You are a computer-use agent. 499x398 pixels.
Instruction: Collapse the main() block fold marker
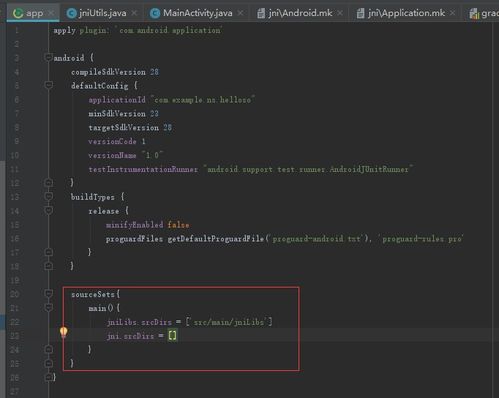pos(48,307)
